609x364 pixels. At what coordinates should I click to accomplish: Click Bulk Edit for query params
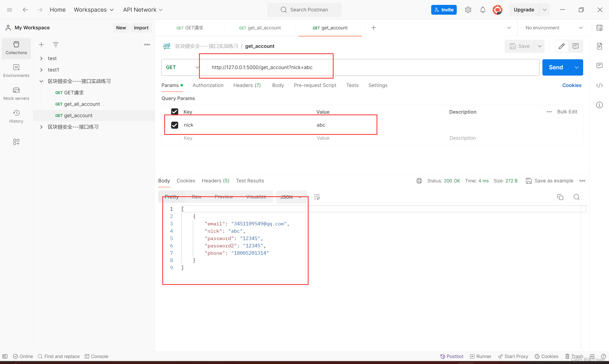click(567, 112)
